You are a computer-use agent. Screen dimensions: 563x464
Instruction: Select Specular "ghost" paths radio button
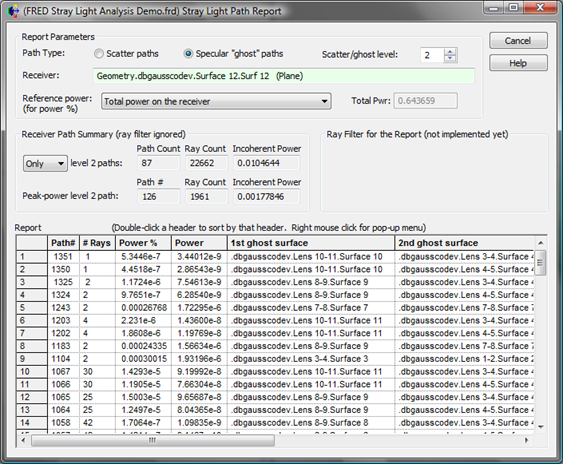tap(188, 54)
